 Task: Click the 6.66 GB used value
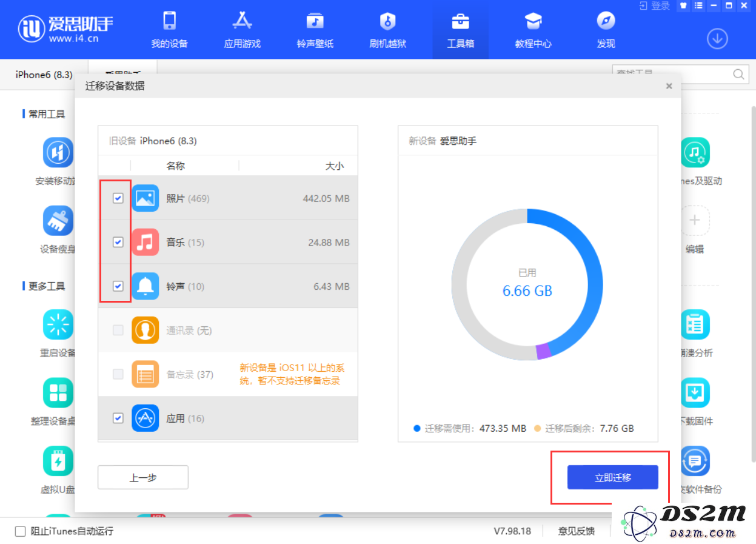point(527,291)
